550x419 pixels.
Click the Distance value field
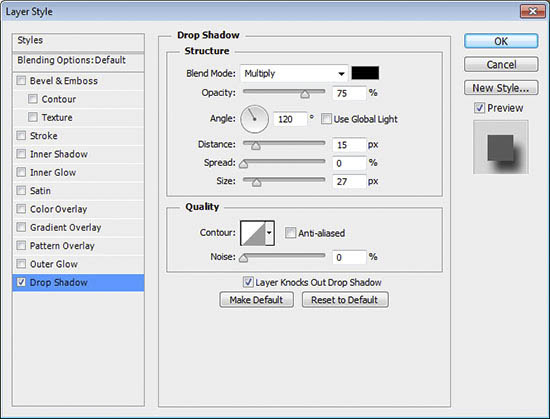coord(349,145)
